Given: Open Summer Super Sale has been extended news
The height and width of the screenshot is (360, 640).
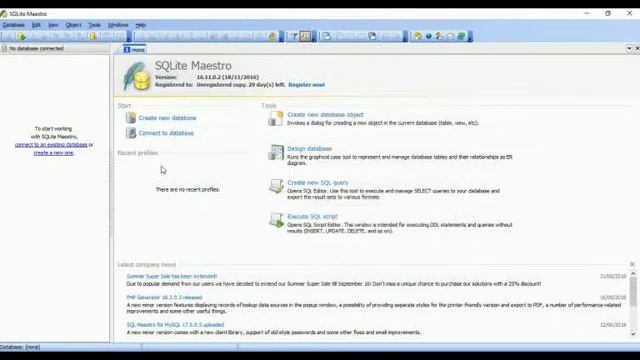Looking at the screenshot, I should tap(172, 276).
